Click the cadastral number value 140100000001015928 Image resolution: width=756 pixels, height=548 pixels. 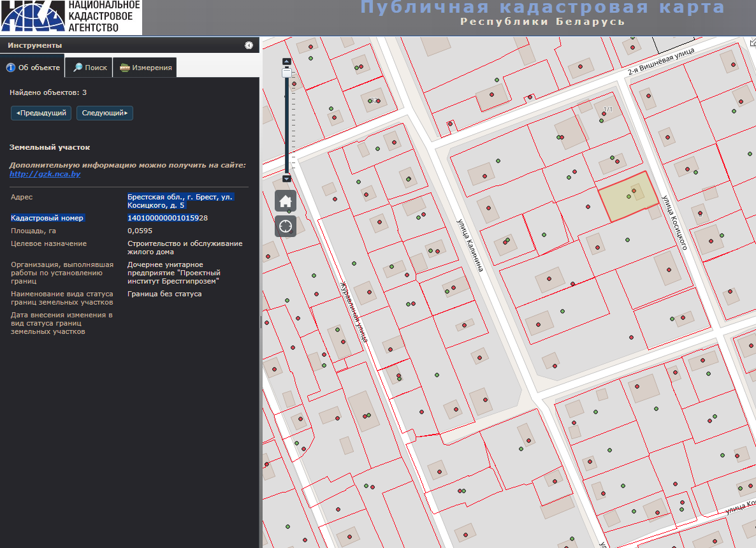167,218
